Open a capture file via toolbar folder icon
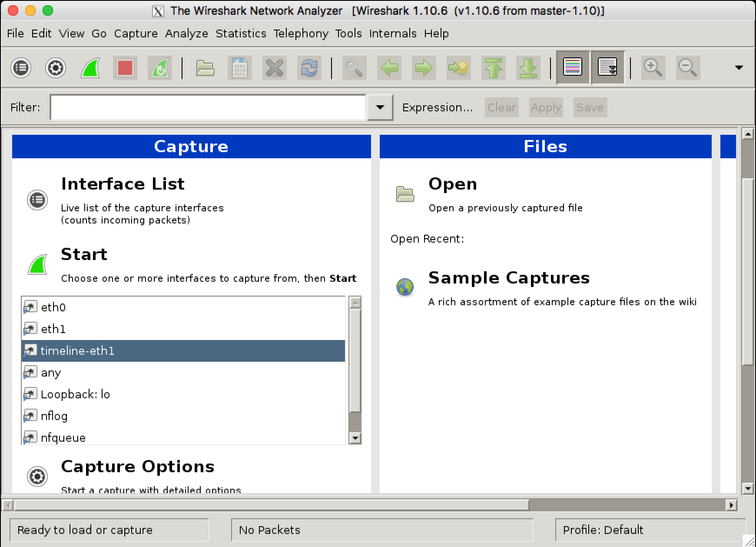The height and width of the screenshot is (547, 756). (x=205, y=68)
